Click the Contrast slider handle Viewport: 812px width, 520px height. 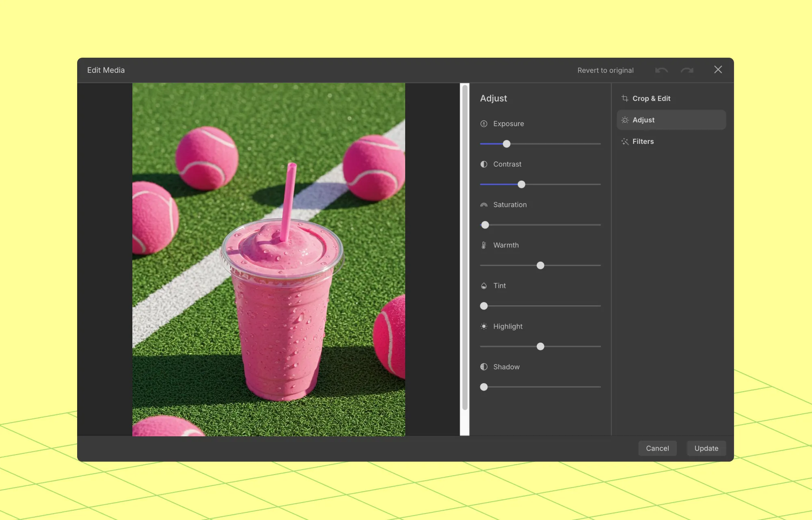coord(521,184)
